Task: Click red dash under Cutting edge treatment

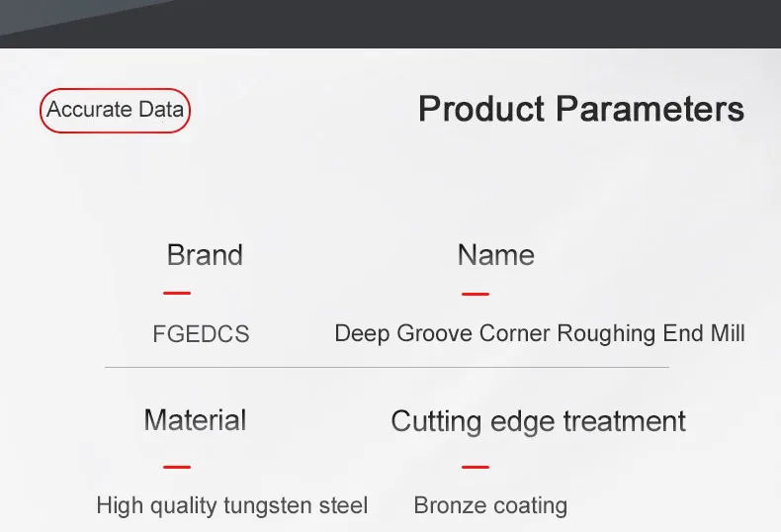Action: coord(476,467)
